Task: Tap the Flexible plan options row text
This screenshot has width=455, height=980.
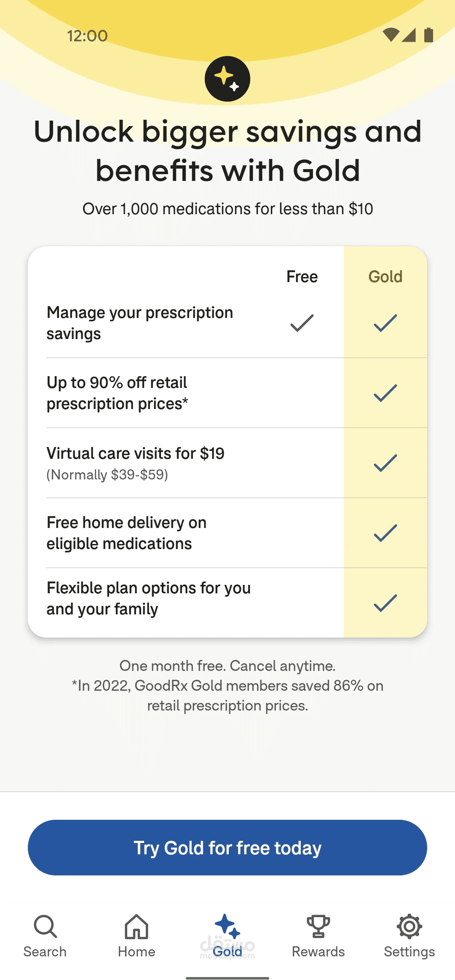Action: pos(149,598)
